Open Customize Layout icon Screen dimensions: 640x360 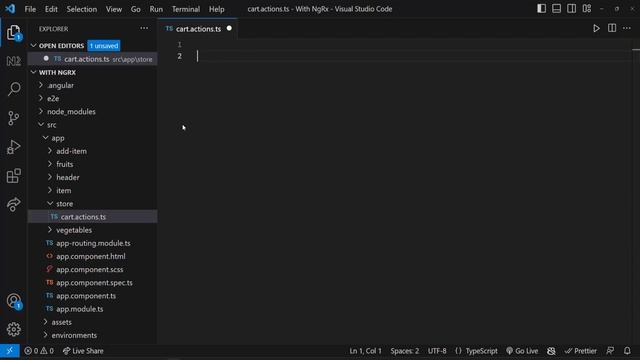tap(587, 9)
